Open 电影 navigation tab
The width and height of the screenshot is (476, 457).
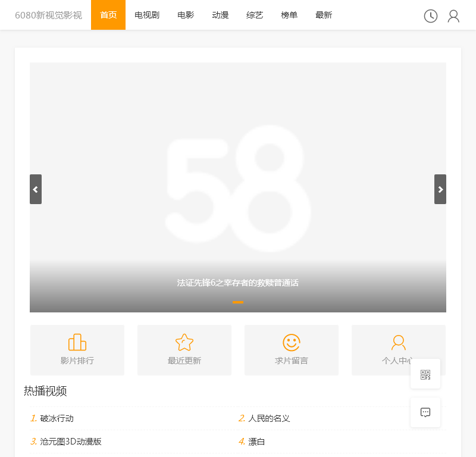[186, 15]
